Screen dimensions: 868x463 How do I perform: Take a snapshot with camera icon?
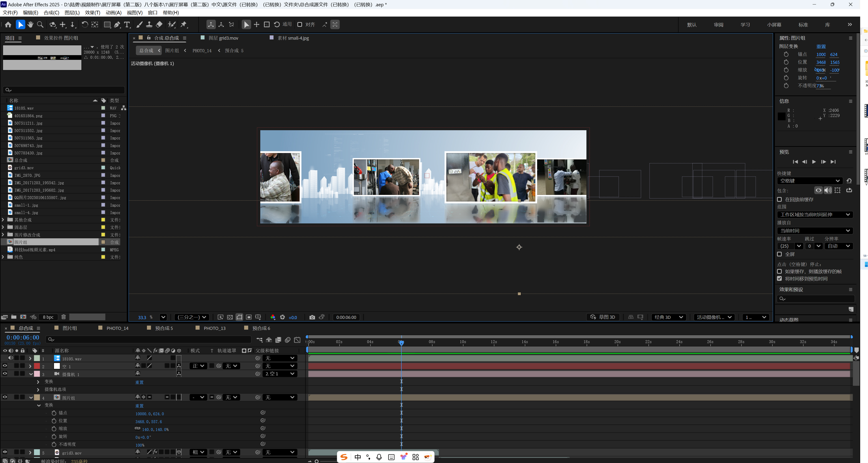coord(312,317)
